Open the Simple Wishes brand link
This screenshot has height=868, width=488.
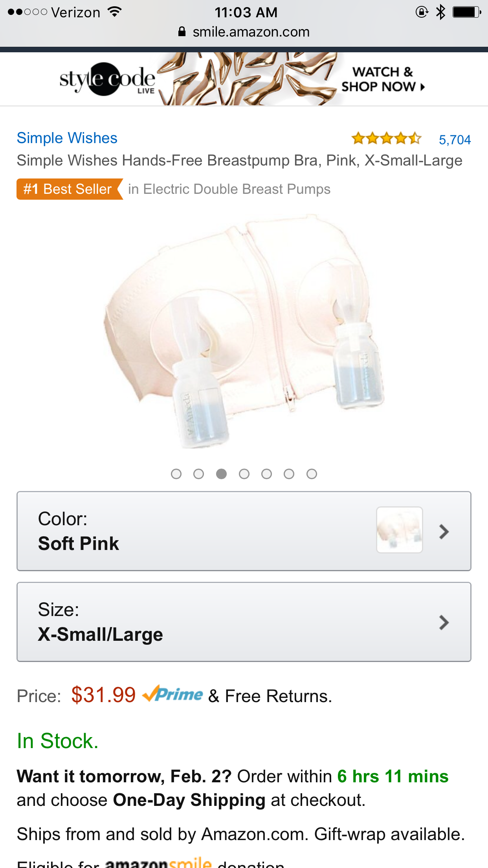pyautogui.click(x=67, y=138)
